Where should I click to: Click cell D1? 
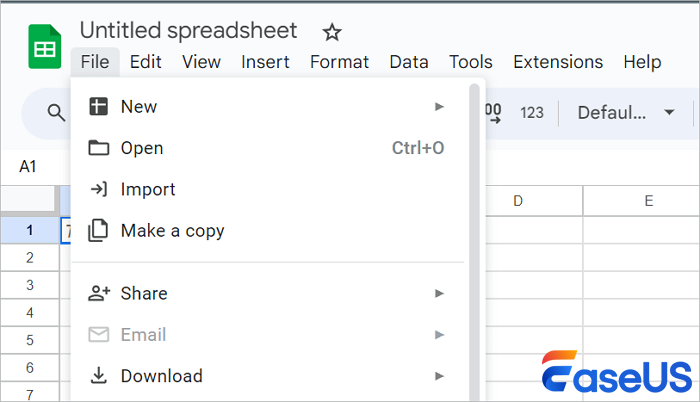coord(534,230)
